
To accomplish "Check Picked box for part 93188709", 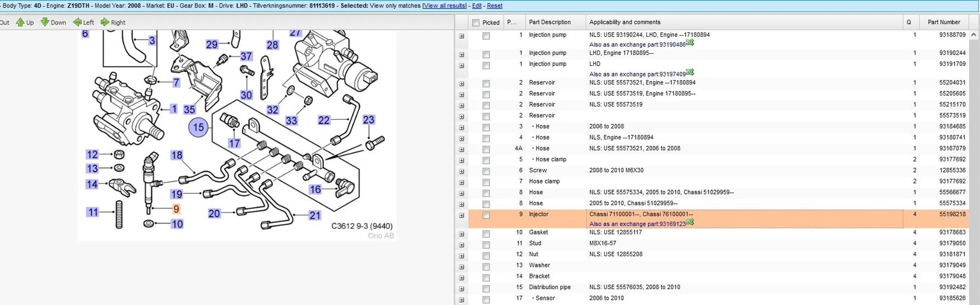I will (x=486, y=36).
